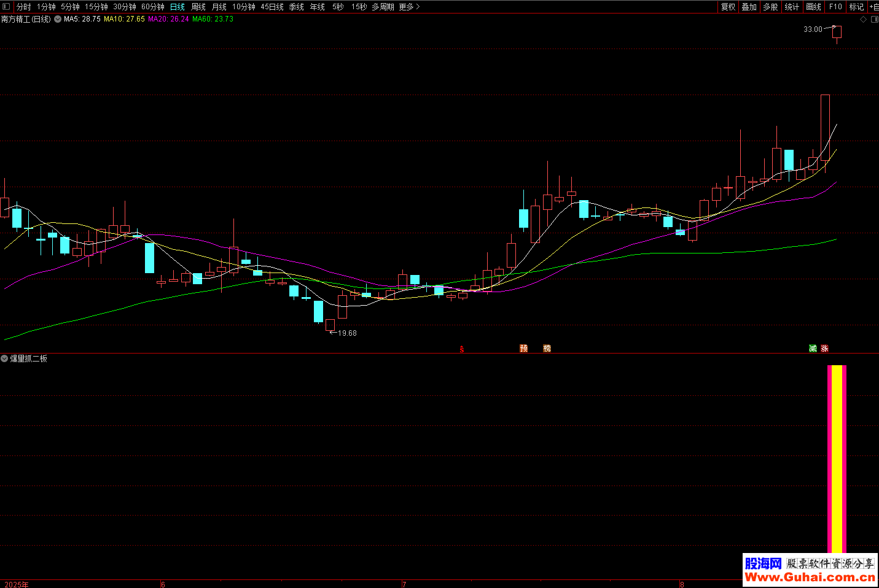The width and height of the screenshot is (879, 588).
Task: Select the 年线 yearly tab
Action: [318, 7]
